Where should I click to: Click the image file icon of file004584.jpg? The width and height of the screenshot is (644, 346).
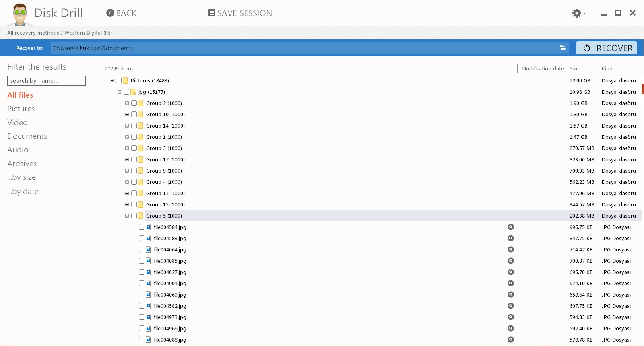tap(148, 227)
